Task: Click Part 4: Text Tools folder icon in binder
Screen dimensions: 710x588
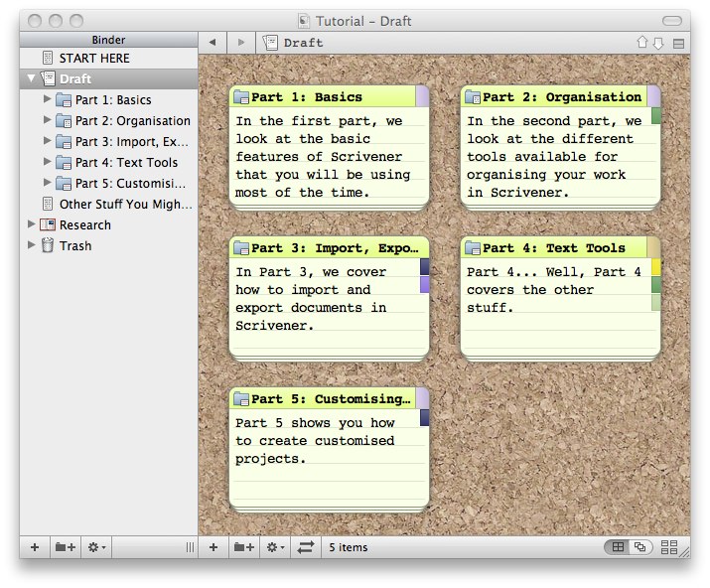Action: 64,162
